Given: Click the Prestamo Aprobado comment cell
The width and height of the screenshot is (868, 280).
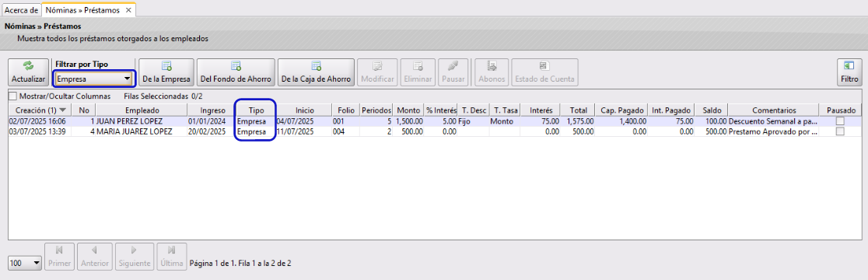Looking at the screenshot, I should tap(774, 131).
